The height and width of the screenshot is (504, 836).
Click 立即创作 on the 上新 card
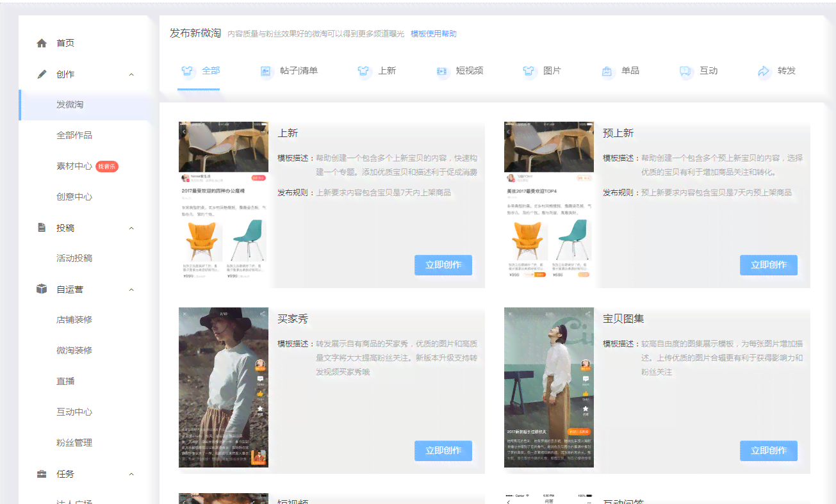(443, 265)
